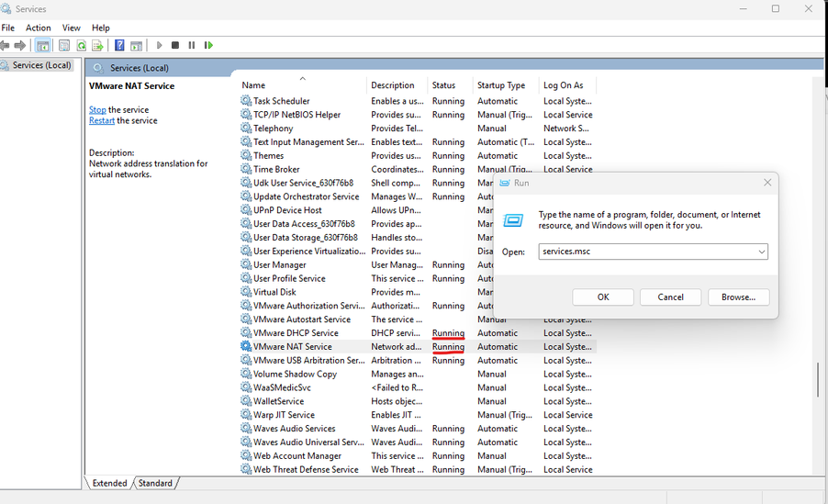Open the Help menu
Image resolution: width=828 pixels, height=504 pixels.
click(100, 28)
